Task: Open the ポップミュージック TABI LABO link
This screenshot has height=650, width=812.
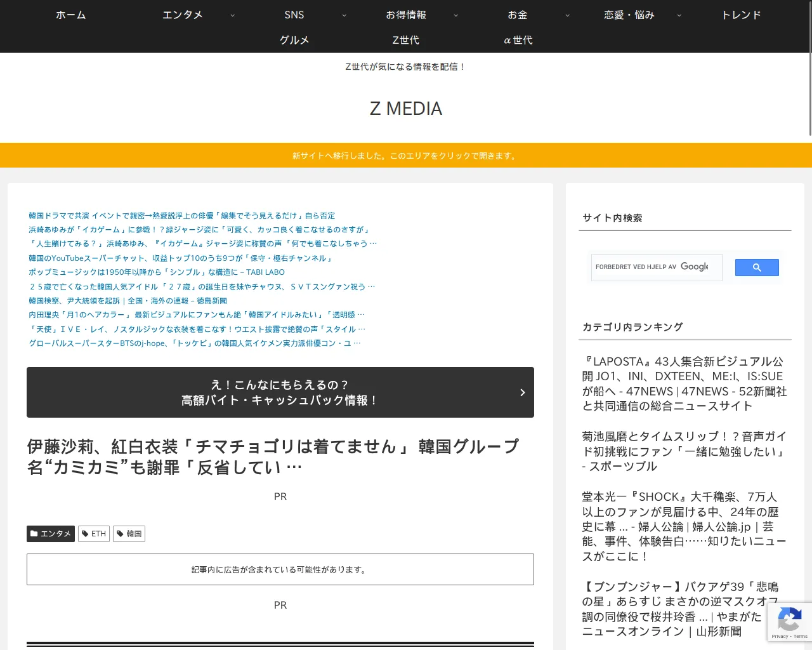Action: tap(157, 272)
